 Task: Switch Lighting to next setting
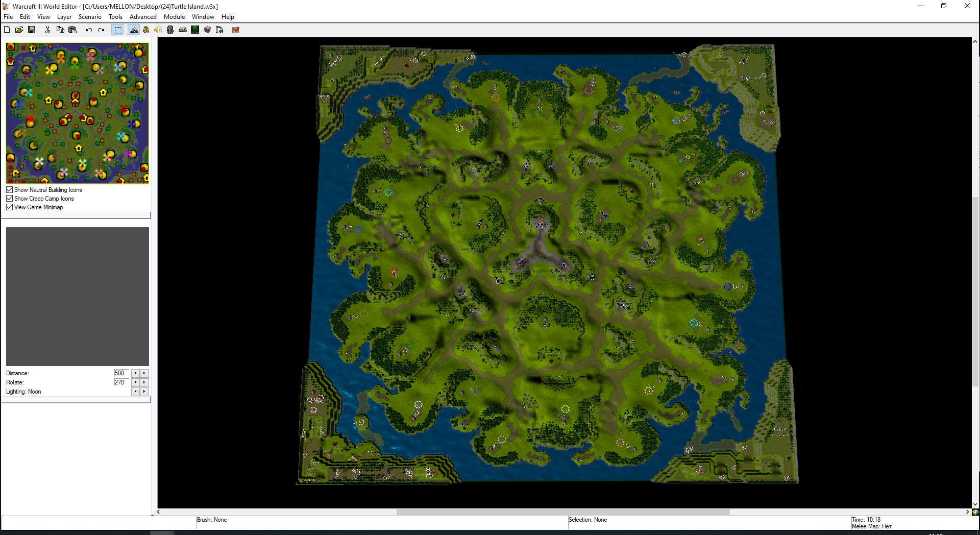[144, 392]
